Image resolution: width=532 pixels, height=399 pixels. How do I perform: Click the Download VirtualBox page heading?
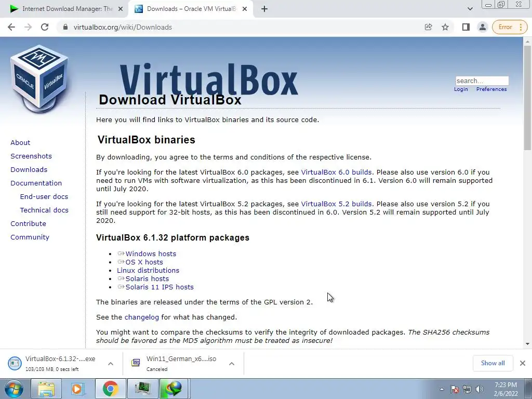[x=170, y=100]
